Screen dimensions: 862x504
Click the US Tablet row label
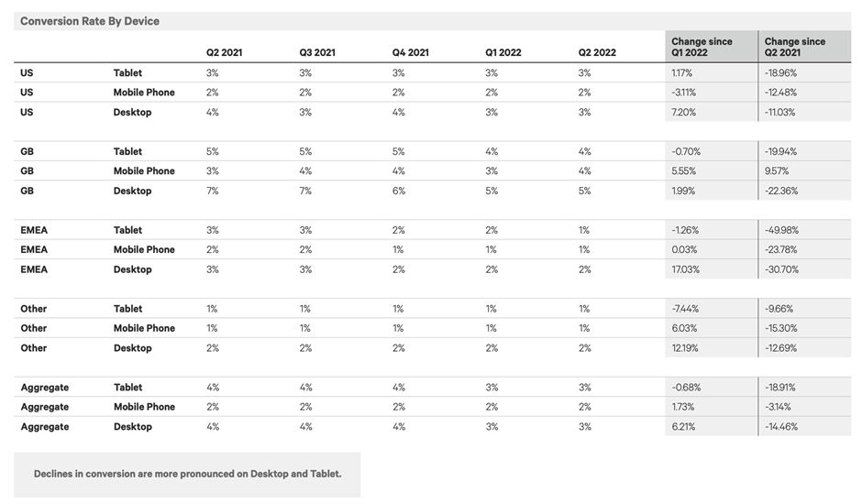[x=127, y=73]
